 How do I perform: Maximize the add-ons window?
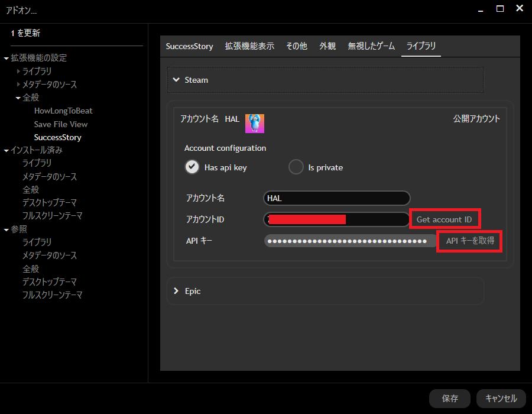click(499, 8)
